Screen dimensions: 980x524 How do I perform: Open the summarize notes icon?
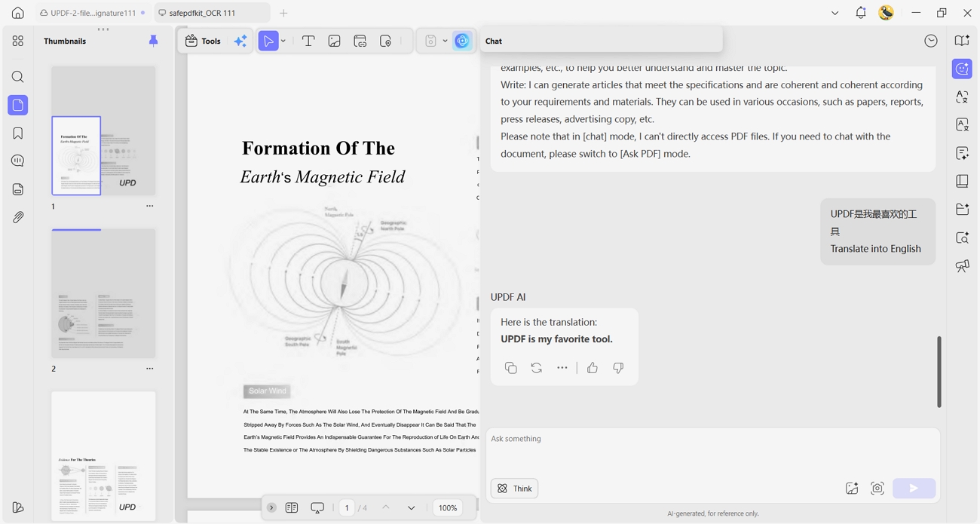coord(962,153)
